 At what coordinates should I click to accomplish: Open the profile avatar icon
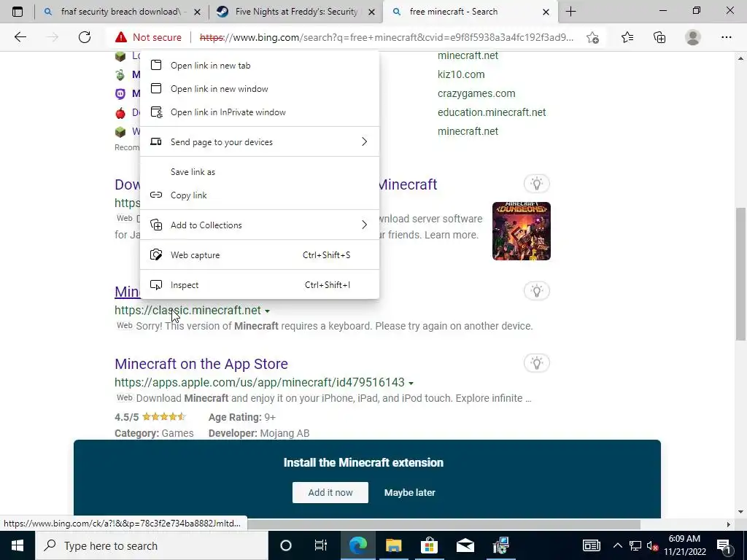(693, 37)
